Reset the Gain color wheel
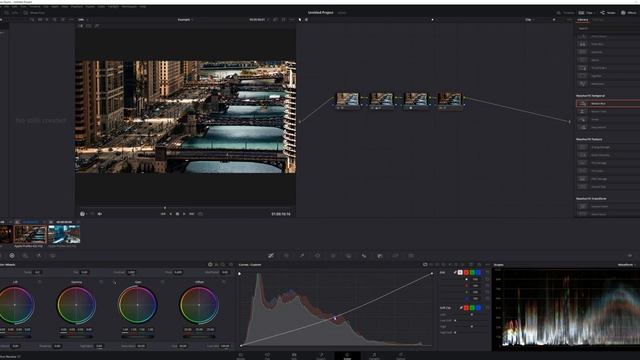 point(162,282)
